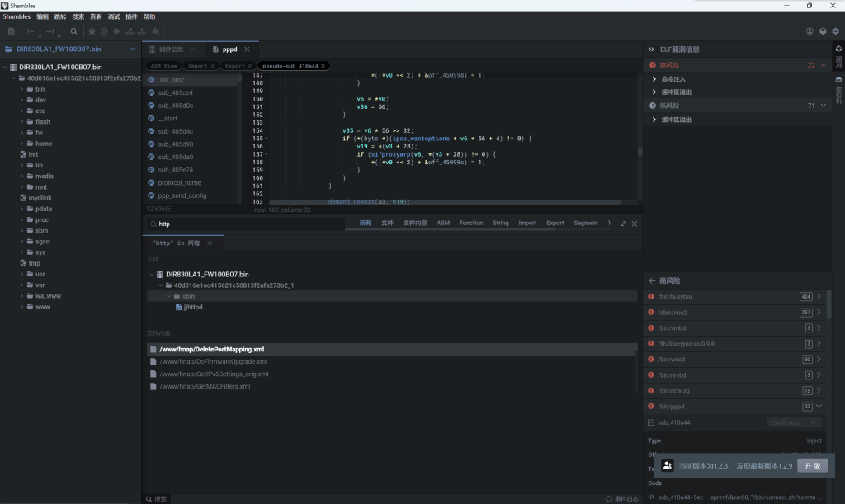Expand the www folder in file tree

tap(22, 307)
